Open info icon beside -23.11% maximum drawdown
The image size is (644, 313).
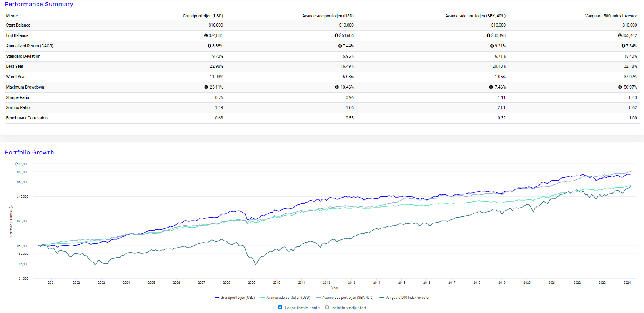(206, 87)
